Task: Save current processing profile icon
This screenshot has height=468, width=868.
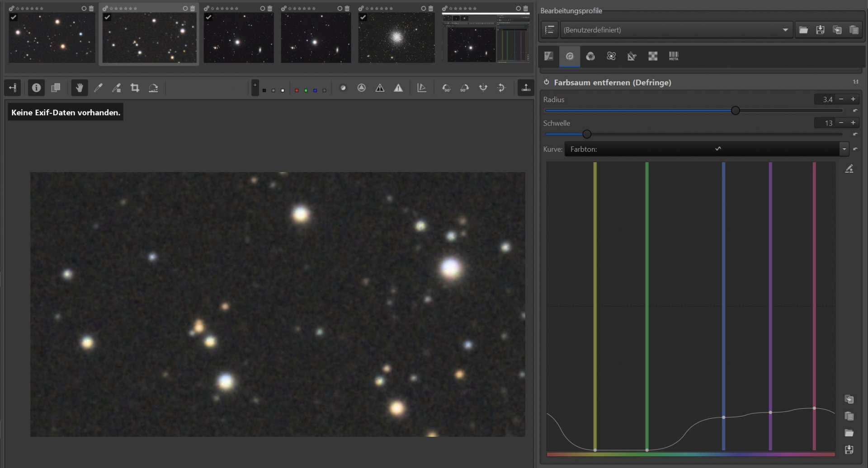Action: tap(820, 30)
